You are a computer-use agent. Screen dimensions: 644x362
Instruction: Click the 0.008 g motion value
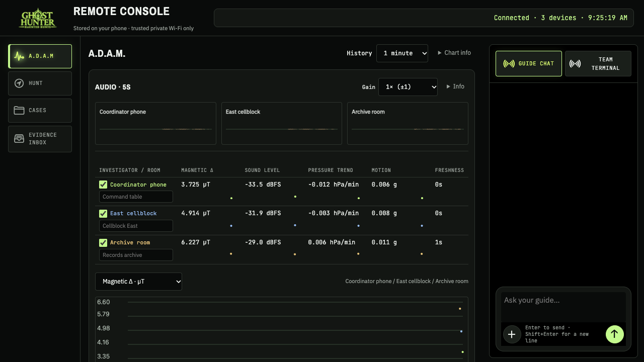(x=384, y=214)
